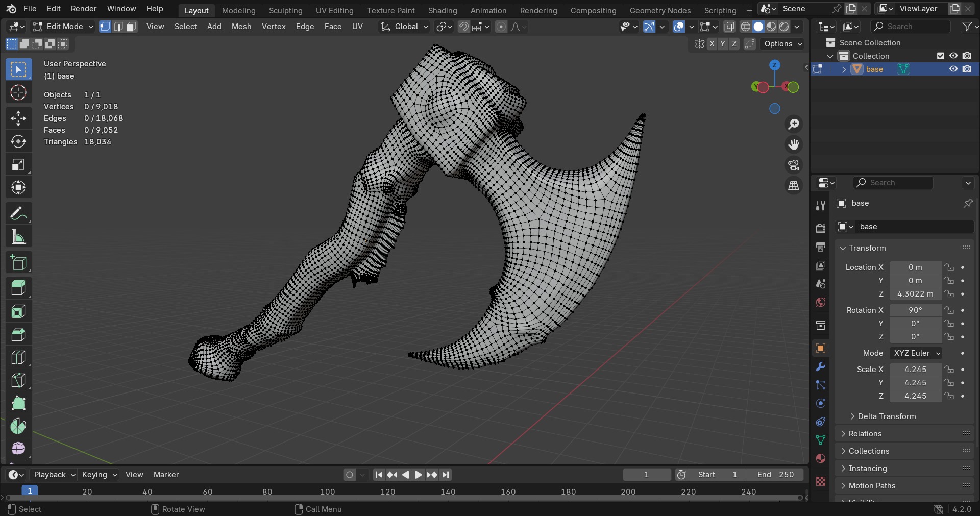Open XYZ Euler rotation mode dropdown

(916, 353)
